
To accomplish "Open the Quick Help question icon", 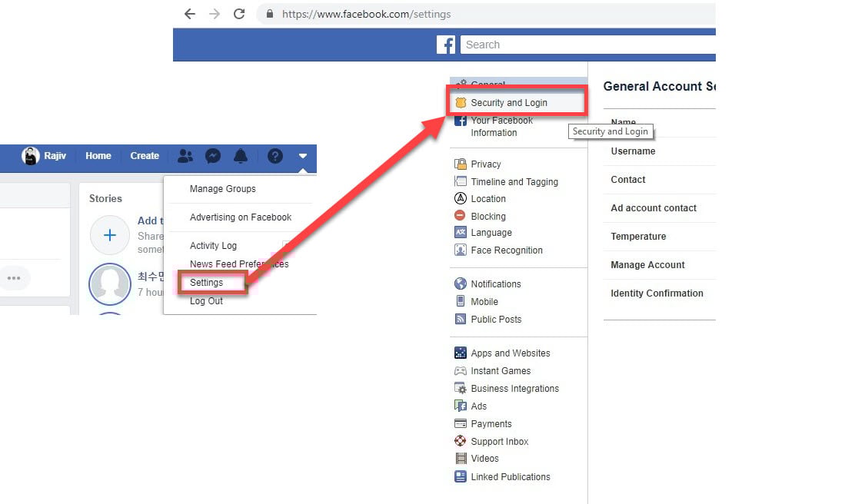I will tap(275, 156).
